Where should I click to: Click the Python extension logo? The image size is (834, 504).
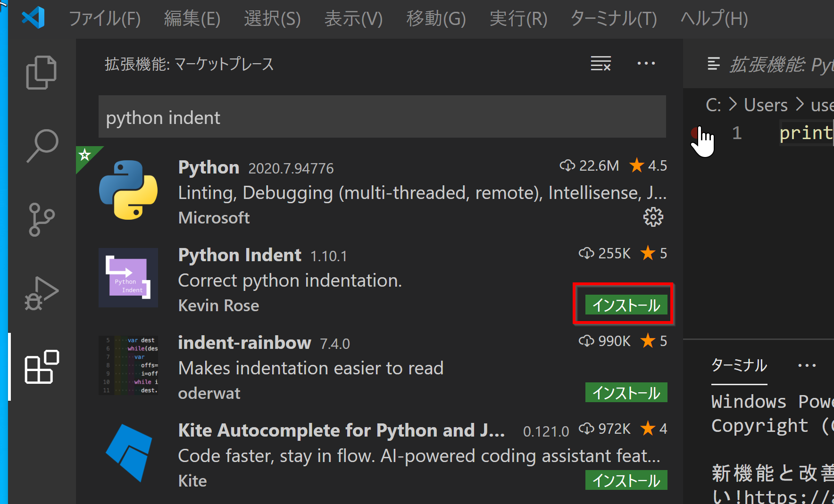click(128, 190)
